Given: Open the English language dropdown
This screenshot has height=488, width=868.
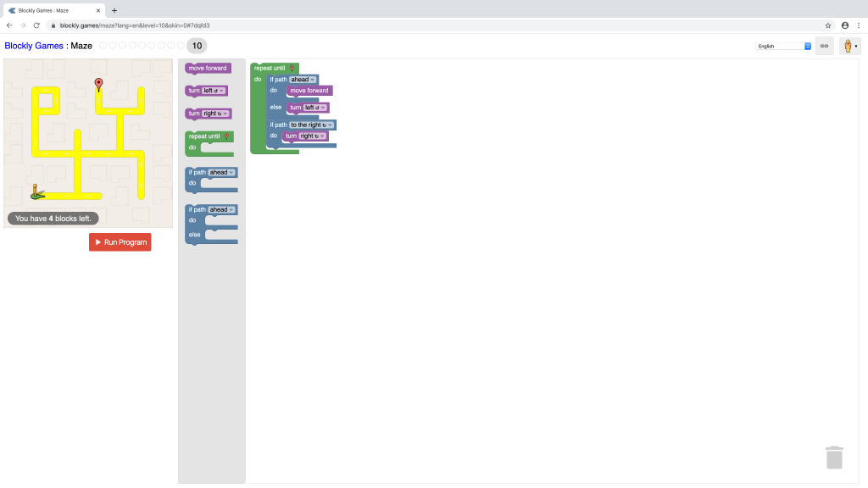Looking at the screenshot, I should (x=783, y=46).
